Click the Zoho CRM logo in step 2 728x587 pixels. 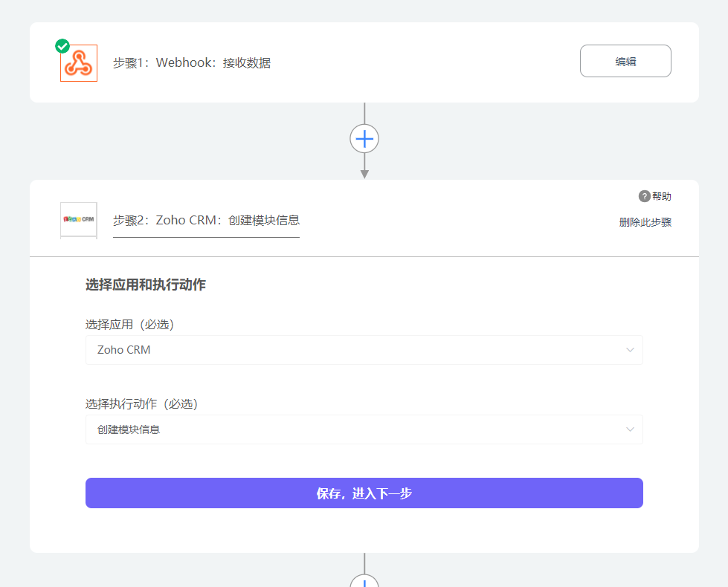tap(79, 219)
